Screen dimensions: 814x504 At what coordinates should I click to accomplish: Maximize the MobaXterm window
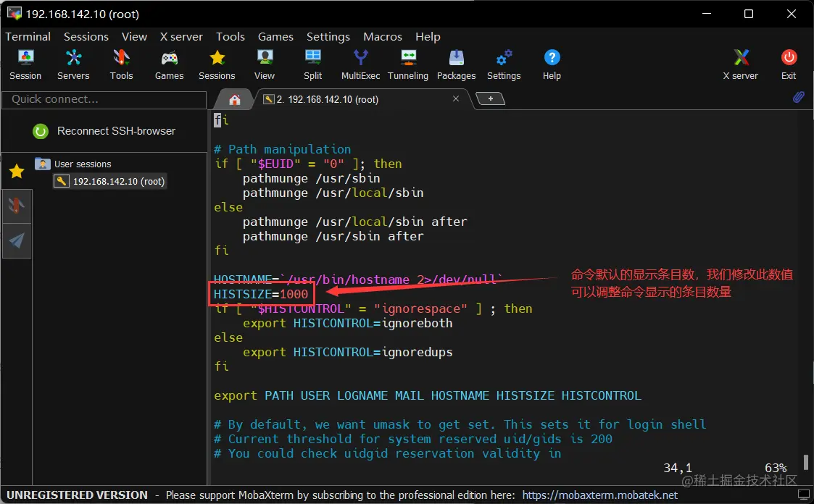(749, 14)
